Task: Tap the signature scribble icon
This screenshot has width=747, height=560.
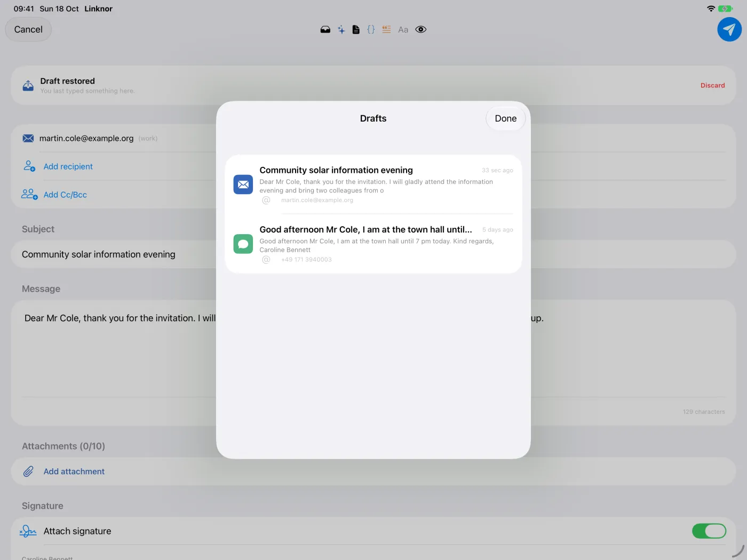Action: pos(28,531)
